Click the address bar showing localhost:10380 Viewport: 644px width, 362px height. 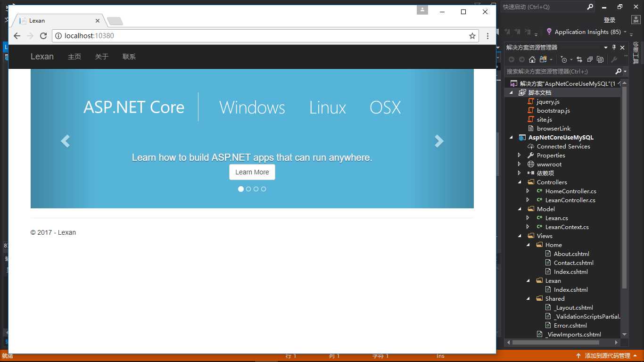(265, 36)
